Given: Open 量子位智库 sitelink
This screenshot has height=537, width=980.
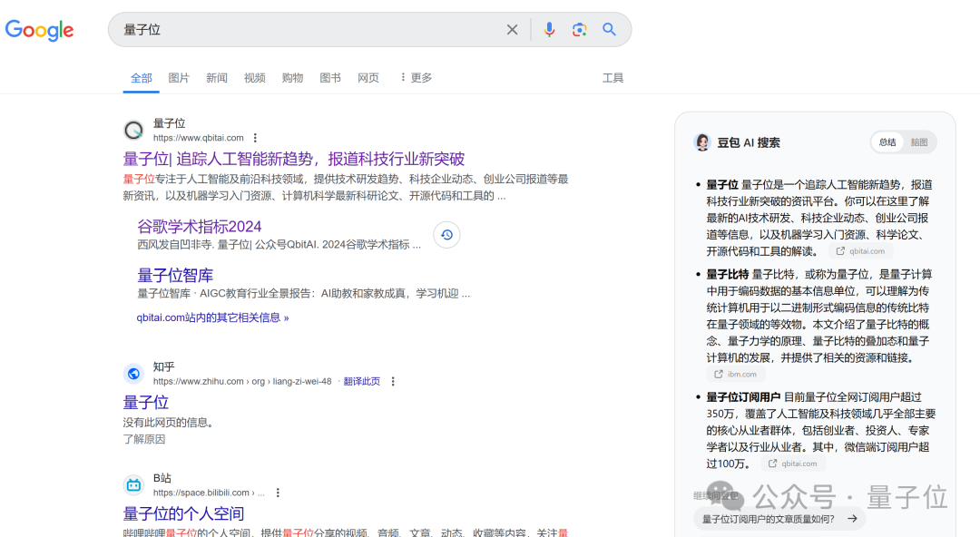Looking at the screenshot, I should 175,275.
